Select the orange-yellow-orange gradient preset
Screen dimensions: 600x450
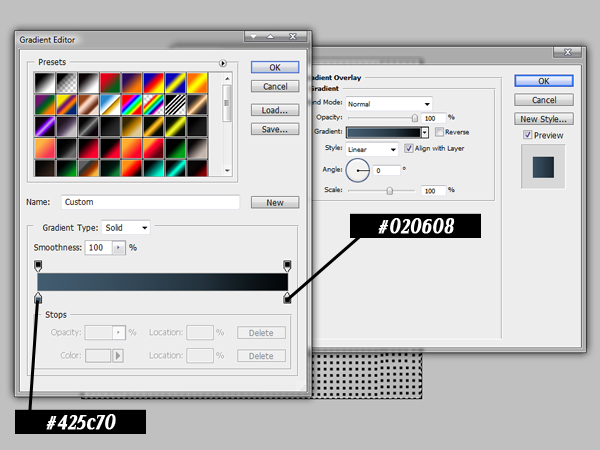(x=197, y=82)
